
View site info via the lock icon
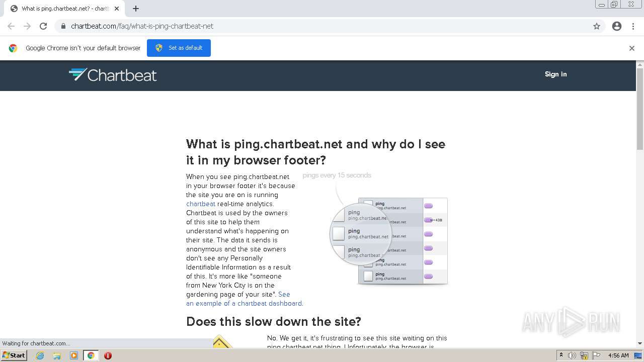point(63,26)
